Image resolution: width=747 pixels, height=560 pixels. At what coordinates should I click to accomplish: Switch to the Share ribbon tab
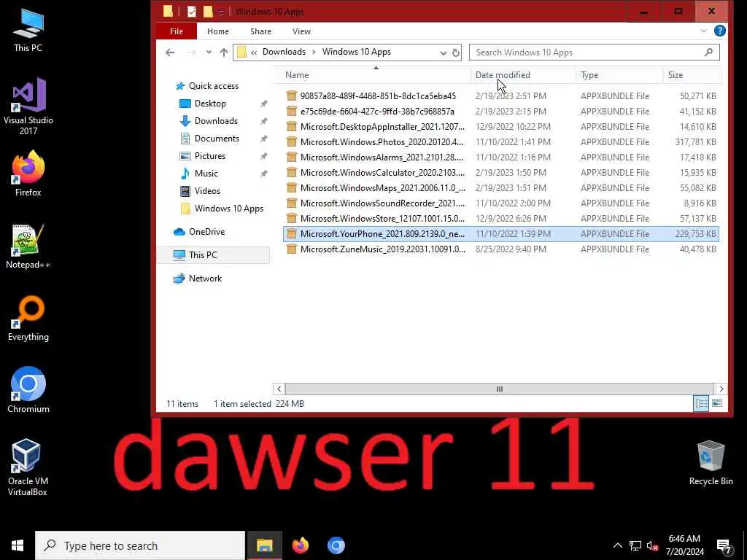click(x=260, y=31)
